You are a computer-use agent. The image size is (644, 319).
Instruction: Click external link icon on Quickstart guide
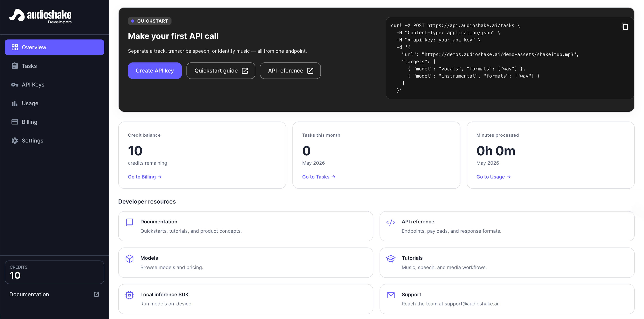click(245, 71)
